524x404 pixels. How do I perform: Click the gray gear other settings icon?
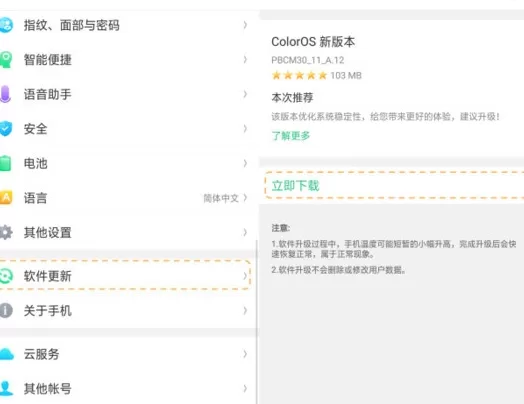(6, 232)
